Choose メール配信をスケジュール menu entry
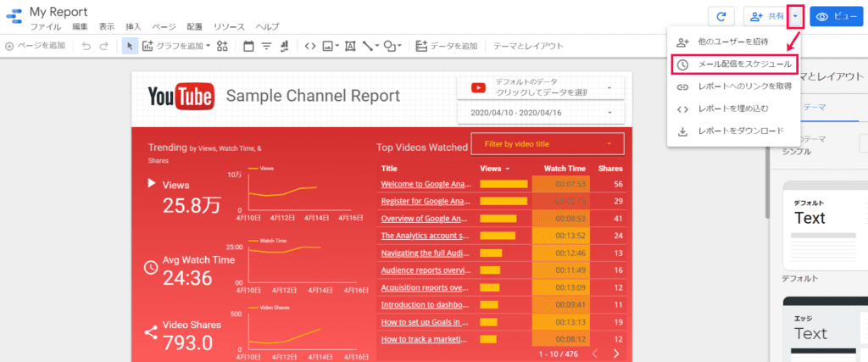Screen dimensions: 868x362 point(734,64)
